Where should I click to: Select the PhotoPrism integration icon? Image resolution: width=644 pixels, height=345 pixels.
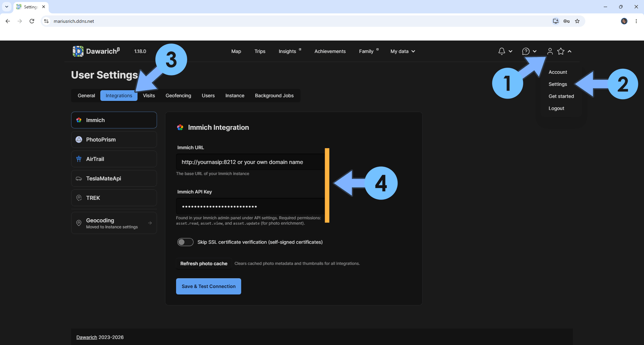[79, 139]
